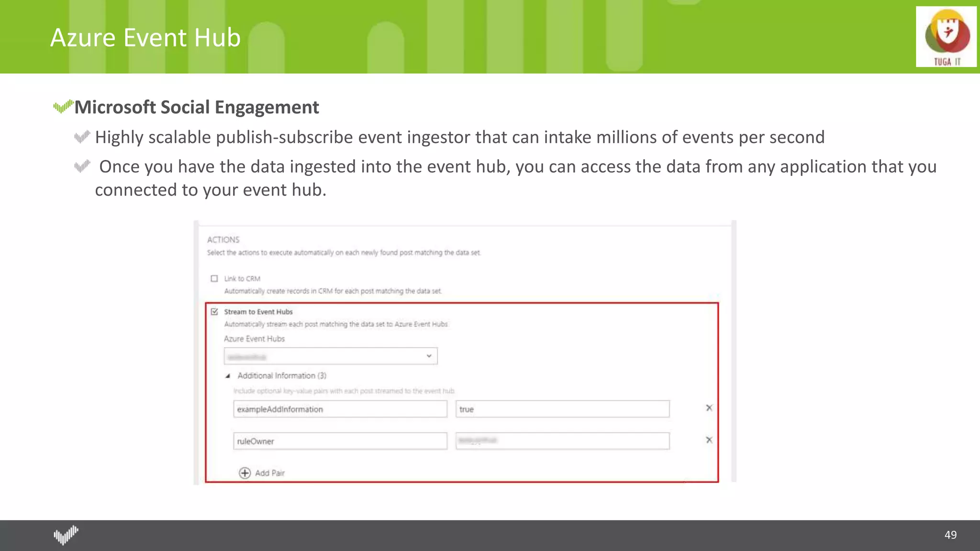The height and width of the screenshot is (551, 980).
Task: Click the text 'connected to your event hub.'
Action: tap(211, 190)
